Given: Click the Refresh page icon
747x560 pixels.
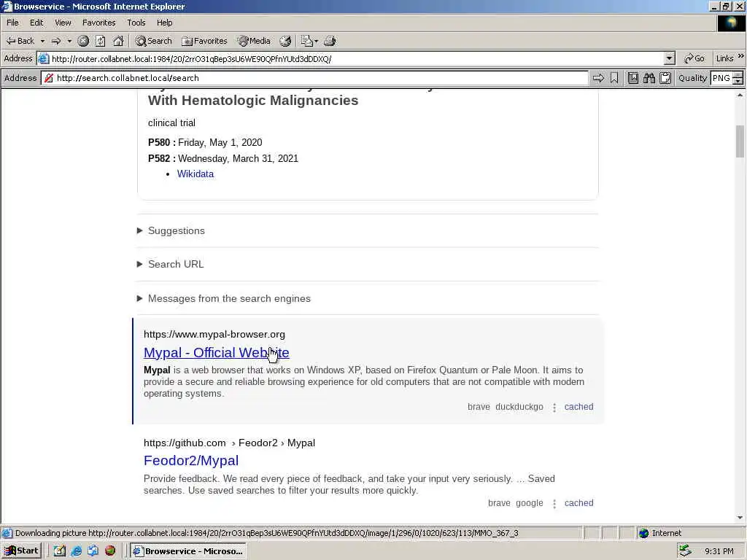Looking at the screenshot, I should pyautogui.click(x=100, y=41).
